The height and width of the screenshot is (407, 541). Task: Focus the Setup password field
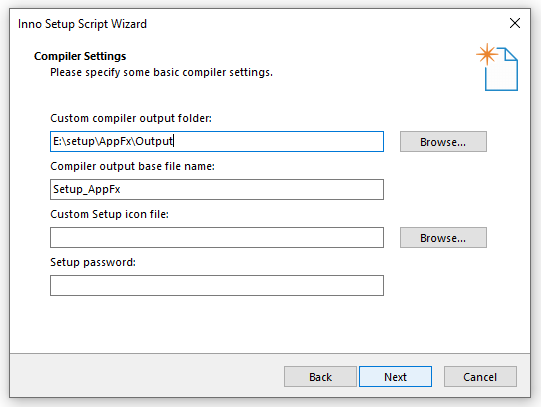[217, 285]
